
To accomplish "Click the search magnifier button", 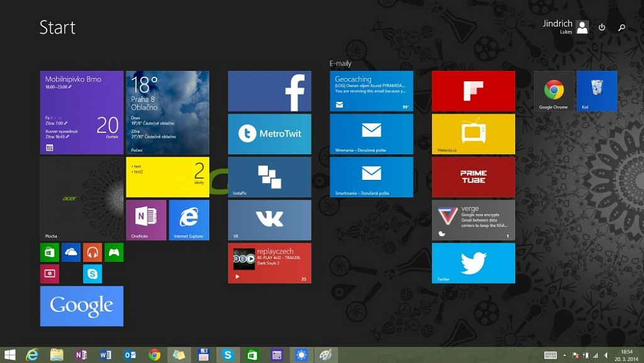I will click(x=622, y=27).
